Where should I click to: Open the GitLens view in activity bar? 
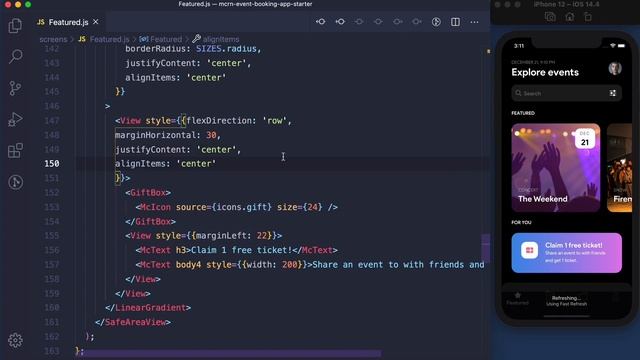pos(16,182)
